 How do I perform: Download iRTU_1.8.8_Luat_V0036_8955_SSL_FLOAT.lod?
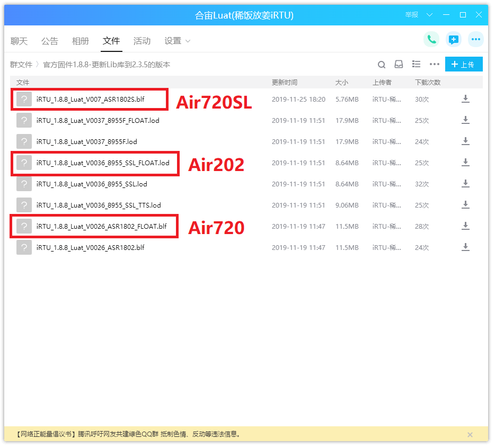click(465, 163)
